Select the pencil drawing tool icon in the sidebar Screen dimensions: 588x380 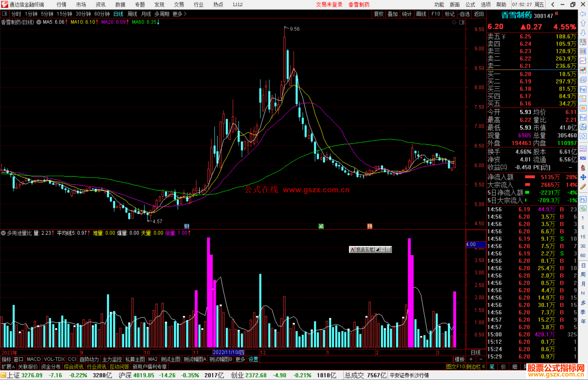583,187
